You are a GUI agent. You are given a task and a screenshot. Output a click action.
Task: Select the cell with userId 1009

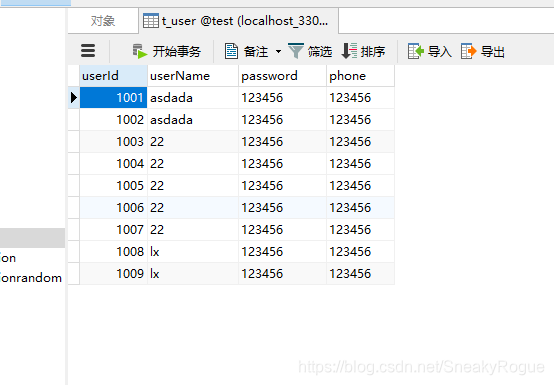(113, 273)
